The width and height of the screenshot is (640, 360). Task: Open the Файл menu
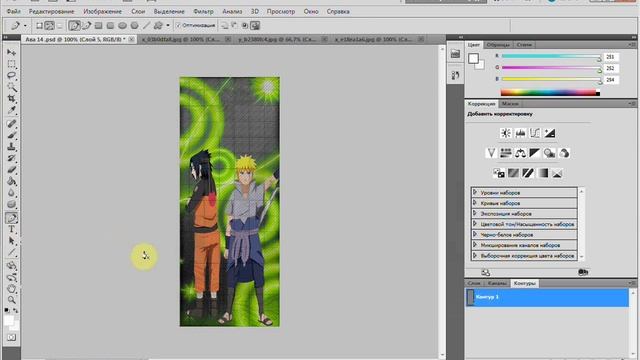pos(13,11)
